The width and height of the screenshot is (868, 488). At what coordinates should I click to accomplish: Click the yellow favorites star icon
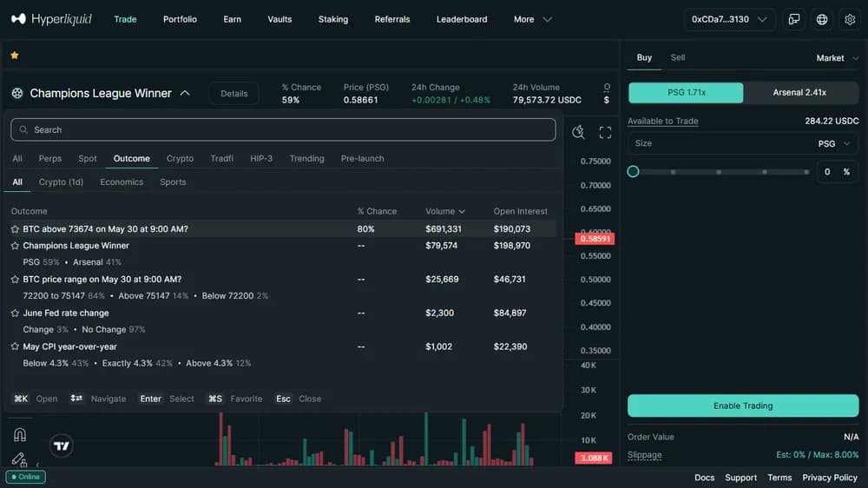click(15, 56)
